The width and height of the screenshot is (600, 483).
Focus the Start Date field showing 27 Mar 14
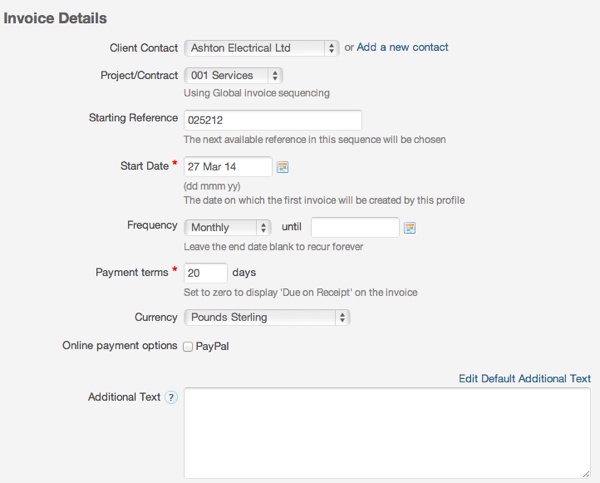pos(228,166)
